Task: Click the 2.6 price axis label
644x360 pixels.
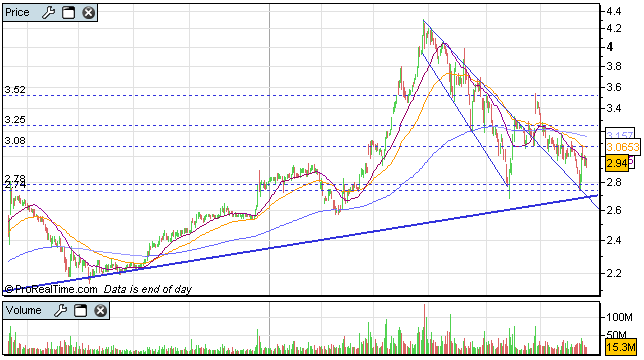Action: click(614, 211)
